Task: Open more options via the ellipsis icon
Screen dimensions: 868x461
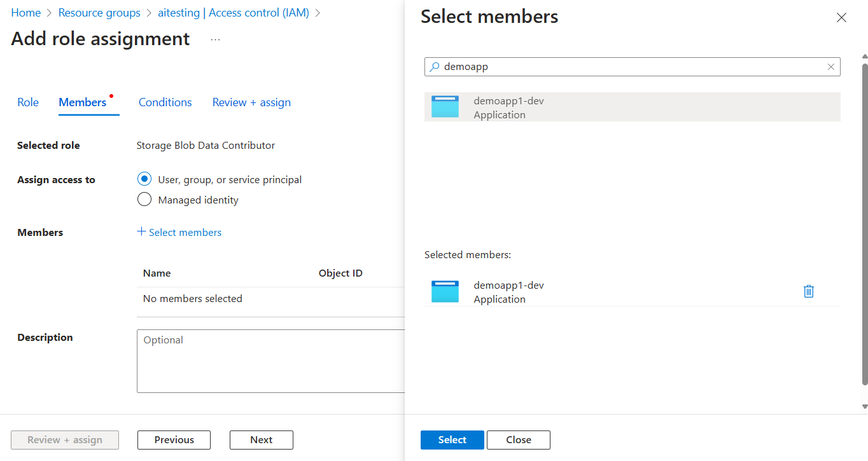Action: click(214, 38)
